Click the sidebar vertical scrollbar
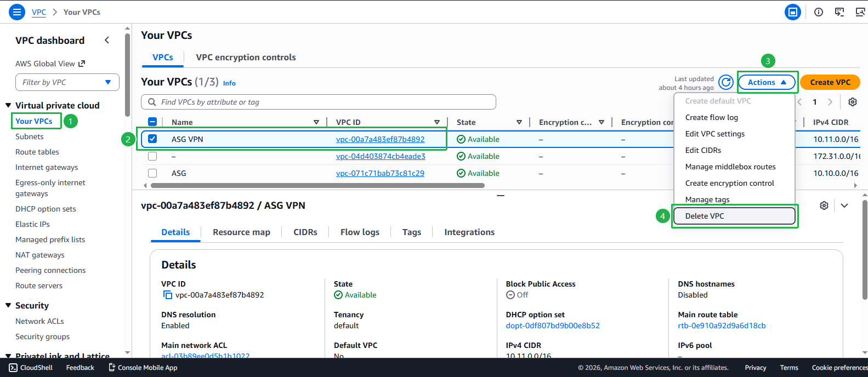 (x=127, y=74)
